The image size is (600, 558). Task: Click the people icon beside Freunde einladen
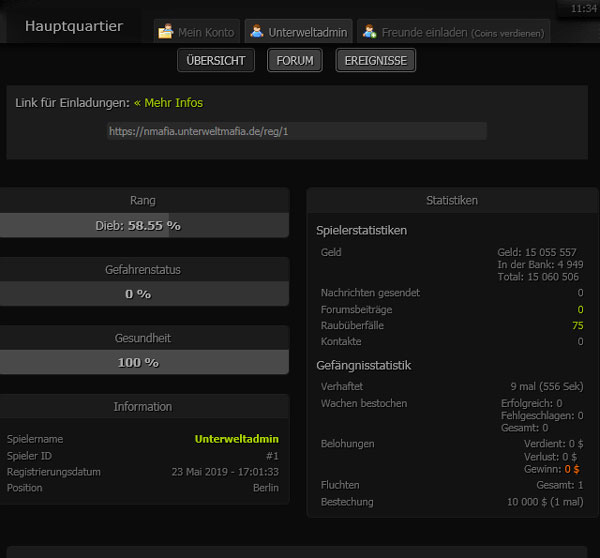[369, 32]
